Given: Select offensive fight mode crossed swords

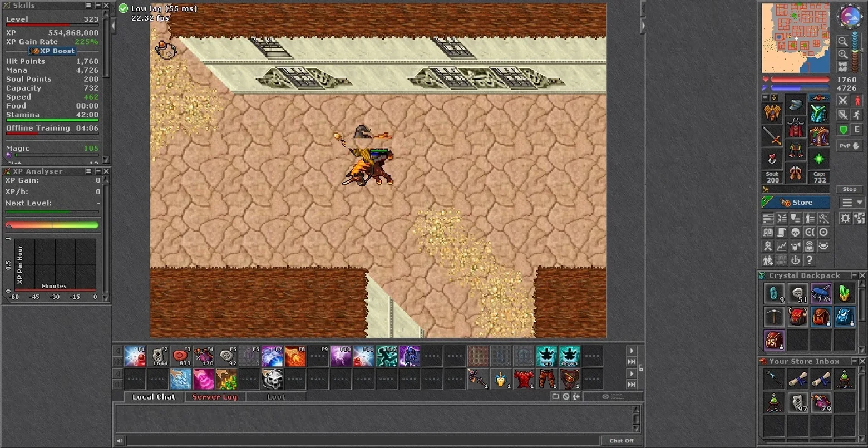Looking at the screenshot, I should (843, 100).
